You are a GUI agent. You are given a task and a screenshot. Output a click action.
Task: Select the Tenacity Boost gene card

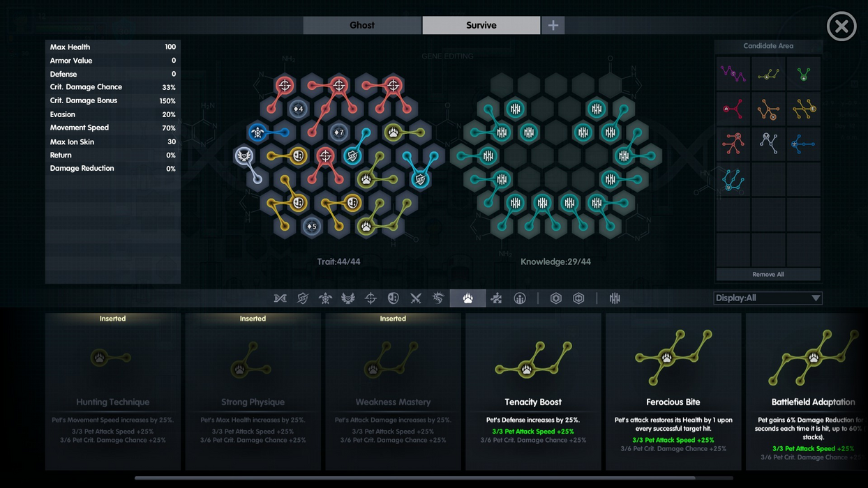tap(533, 390)
